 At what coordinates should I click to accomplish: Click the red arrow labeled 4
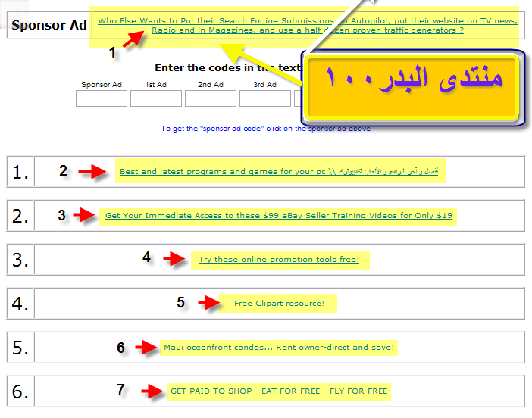[x=174, y=260]
